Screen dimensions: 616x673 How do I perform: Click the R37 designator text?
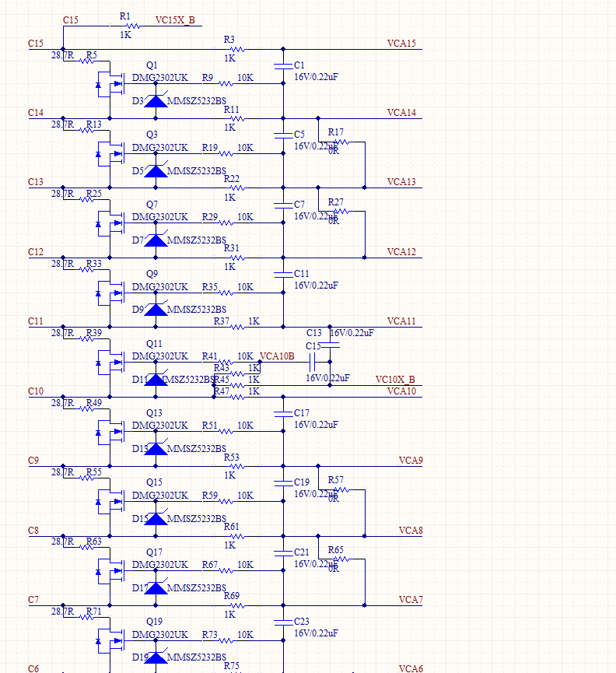tap(222, 321)
